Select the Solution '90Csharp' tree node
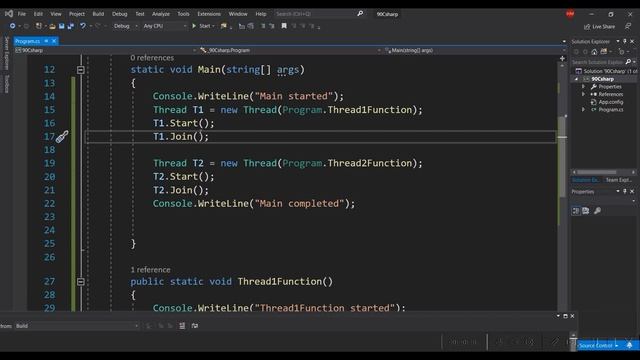Screen dimensions: 640x360 [x=607, y=71]
